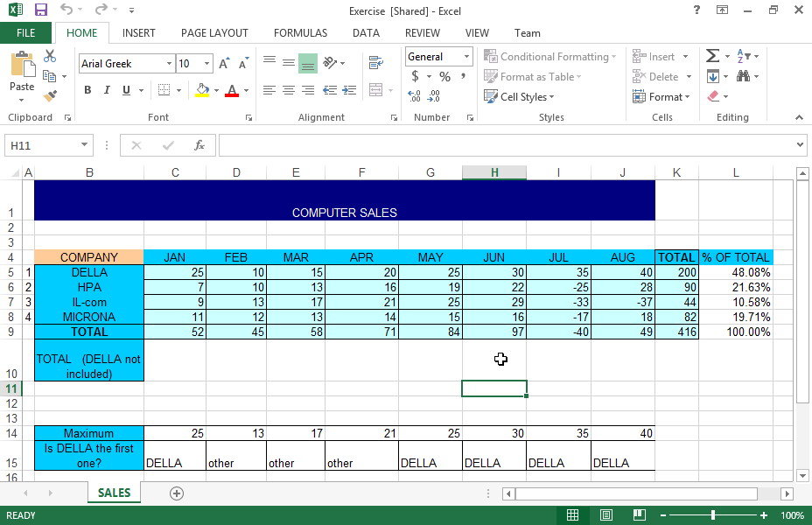Apply the percent style format

(x=444, y=77)
